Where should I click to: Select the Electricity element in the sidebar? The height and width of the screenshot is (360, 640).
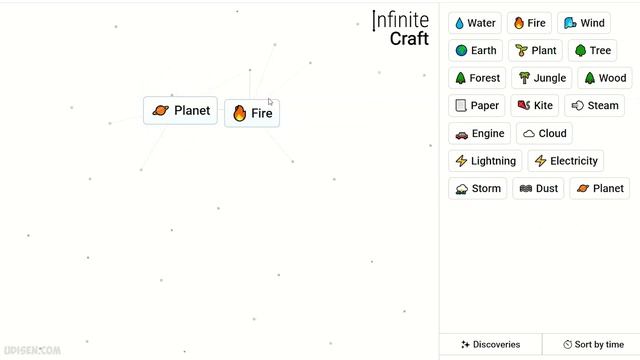tap(566, 161)
